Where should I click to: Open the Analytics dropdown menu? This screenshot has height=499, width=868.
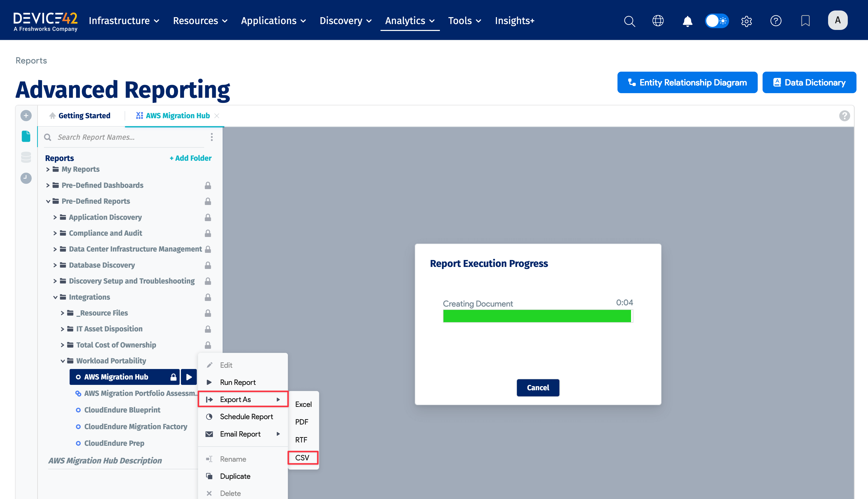410,21
